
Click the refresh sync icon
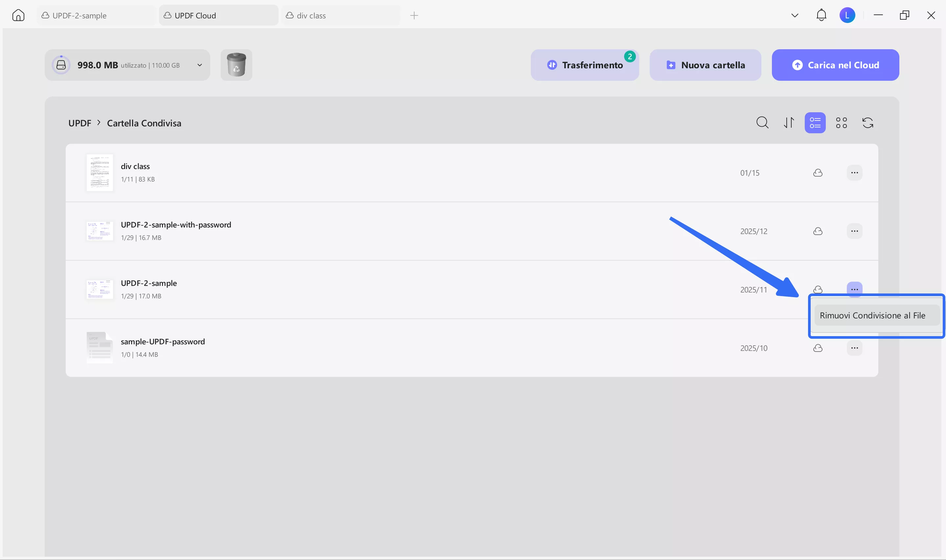(x=867, y=123)
